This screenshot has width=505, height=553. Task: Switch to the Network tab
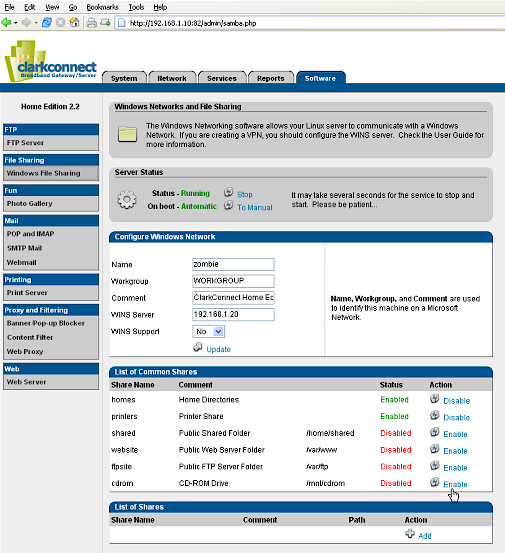pyautogui.click(x=172, y=78)
